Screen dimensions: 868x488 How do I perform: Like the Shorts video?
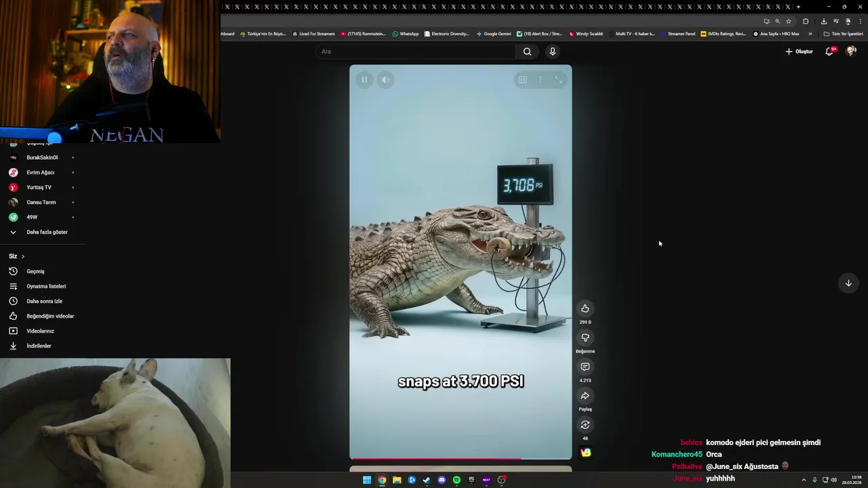[x=585, y=308]
